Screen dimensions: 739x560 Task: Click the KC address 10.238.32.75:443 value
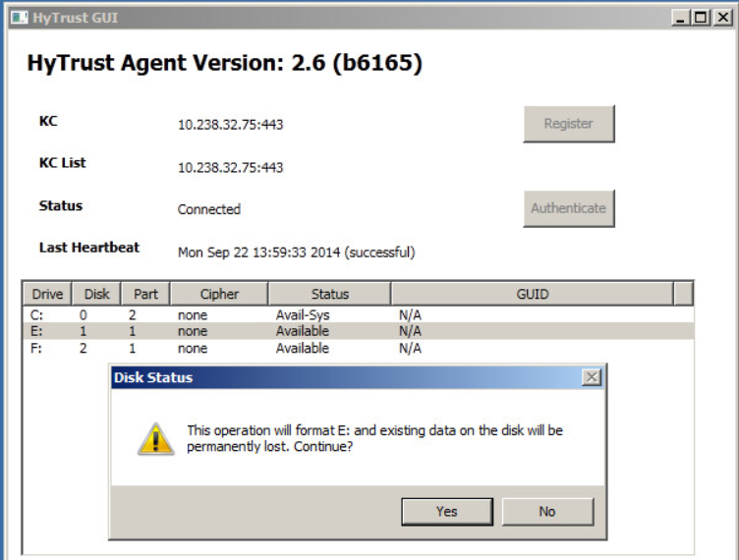(x=231, y=125)
